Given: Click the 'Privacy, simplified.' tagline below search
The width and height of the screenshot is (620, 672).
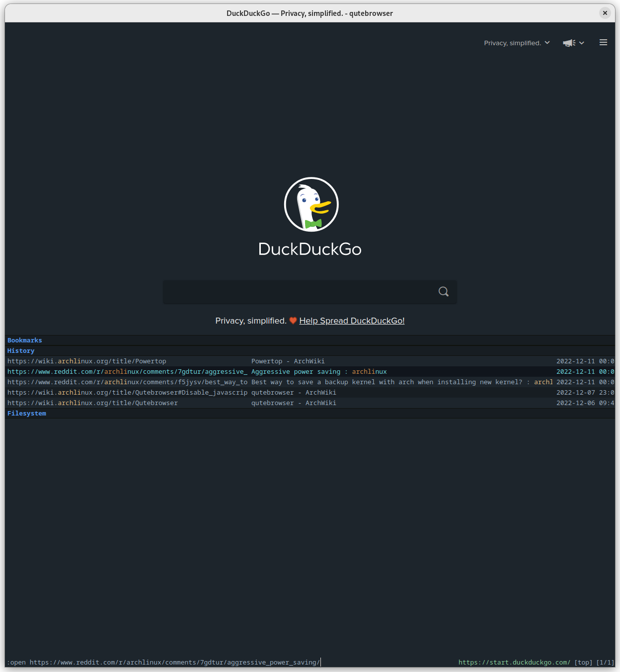Looking at the screenshot, I should [251, 321].
